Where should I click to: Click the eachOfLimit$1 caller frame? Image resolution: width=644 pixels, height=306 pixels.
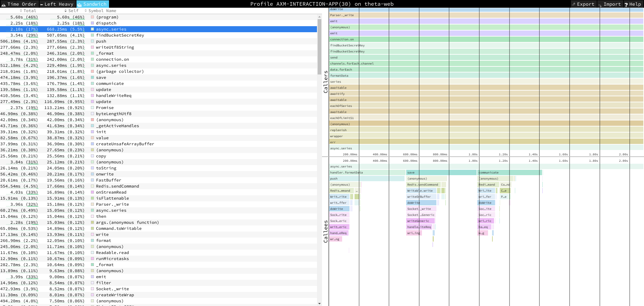point(486,118)
